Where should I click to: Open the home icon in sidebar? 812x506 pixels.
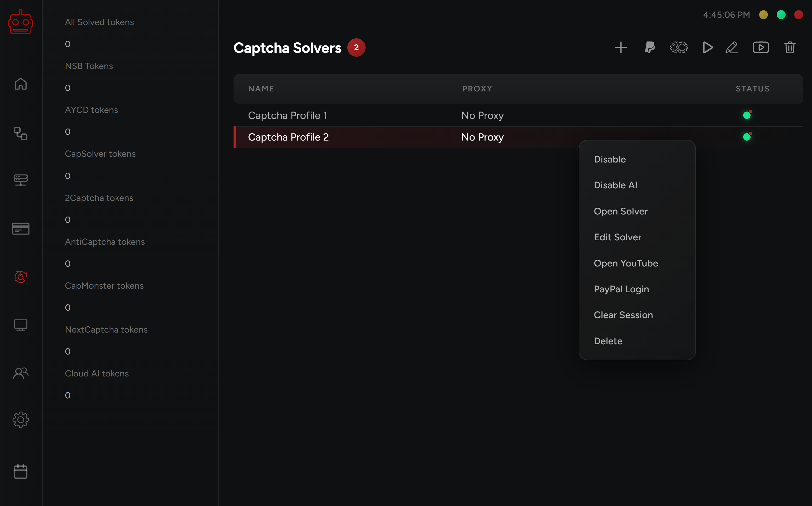[20, 84]
